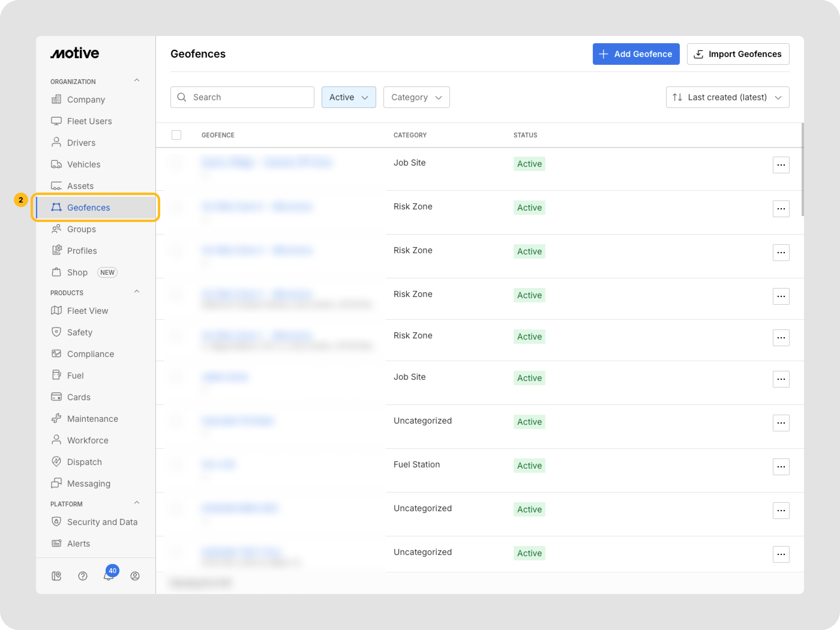Click the notifications bell icon

coord(108,576)
